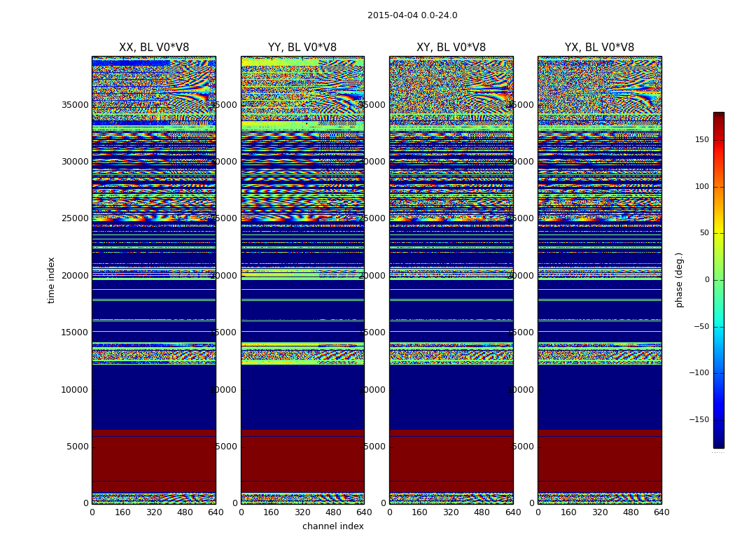735x560 pixels.
Task: Click the 30000 y-tick of XX panel
Action: click(x=75, y=162)
